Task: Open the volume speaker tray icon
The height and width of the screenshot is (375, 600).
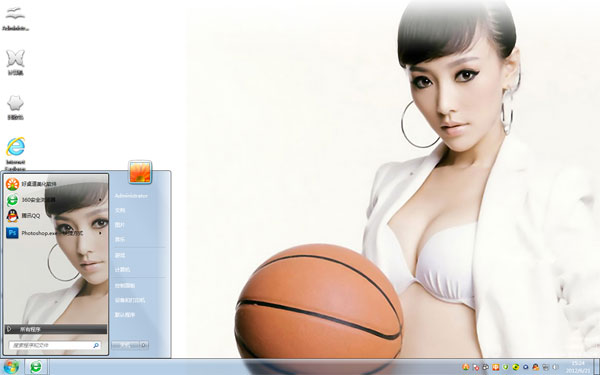Action: pyautogui.click(x=555, y=367)
